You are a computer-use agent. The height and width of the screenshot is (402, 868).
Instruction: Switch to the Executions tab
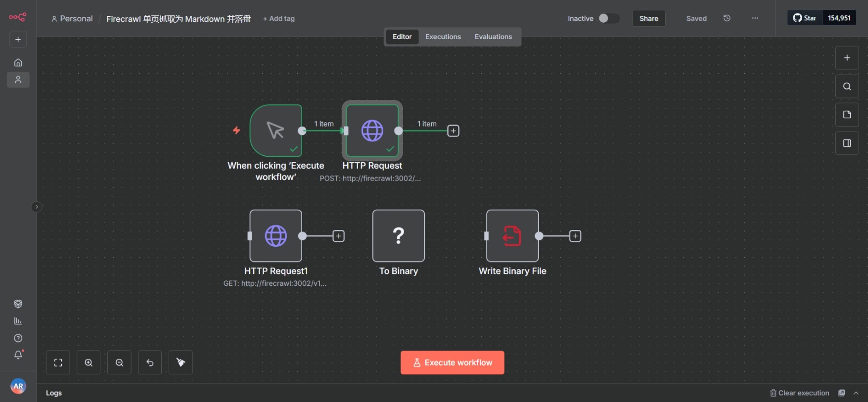click(x=443, y=37)
